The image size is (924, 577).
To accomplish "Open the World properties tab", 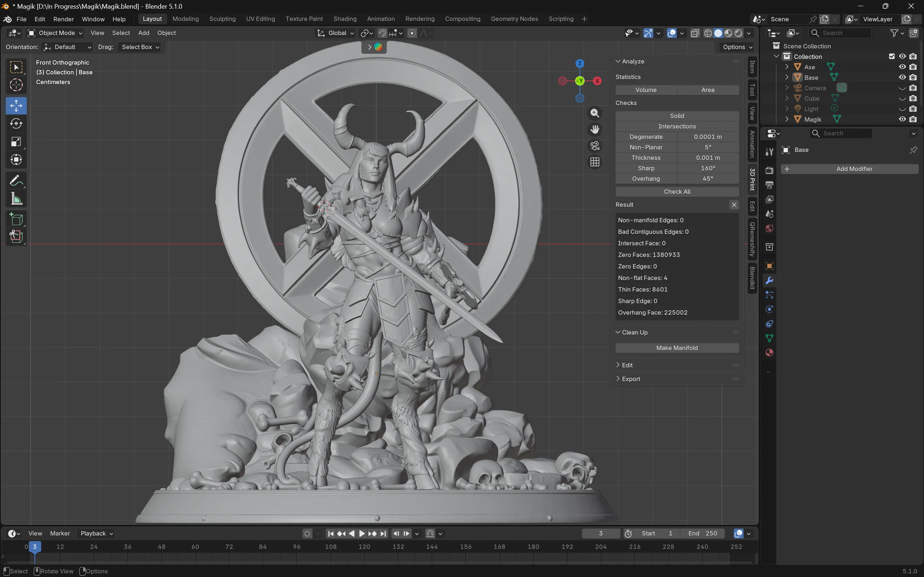I will 769,228.
